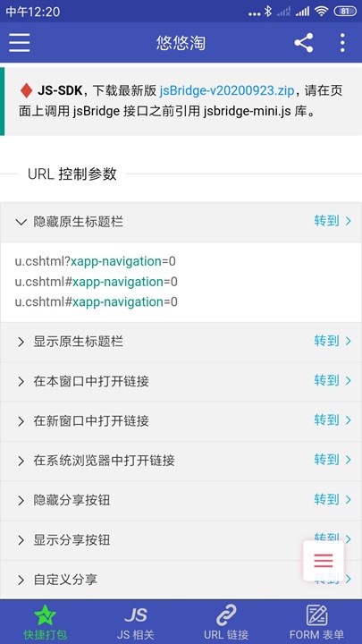The width and height of the screenshot is (362, 644).
Task: Tap the battery indicator in status bar
Action: [x=345, y=12]
